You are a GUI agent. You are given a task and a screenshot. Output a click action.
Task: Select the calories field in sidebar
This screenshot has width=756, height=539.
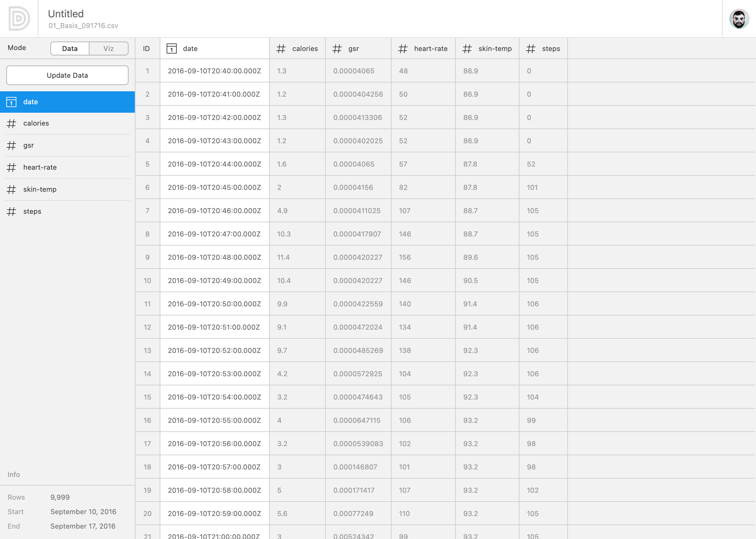67,123
